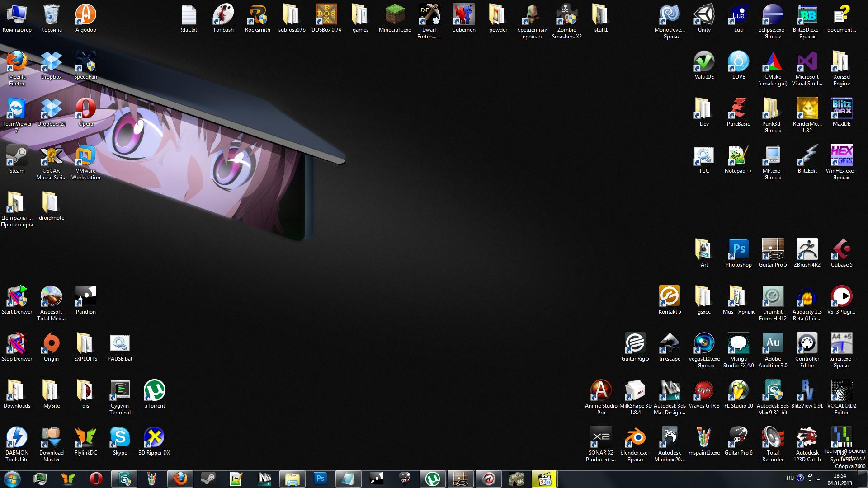Click the Windows Start button
This screenshot has height=488, width=868.
click(12, 479)
